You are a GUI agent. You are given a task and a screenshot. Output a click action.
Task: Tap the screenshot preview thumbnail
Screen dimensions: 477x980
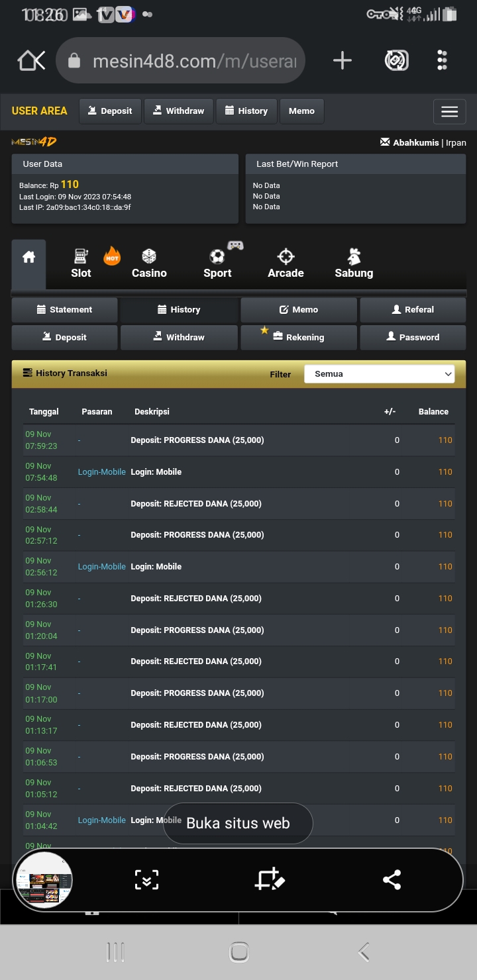click(44, 880)
